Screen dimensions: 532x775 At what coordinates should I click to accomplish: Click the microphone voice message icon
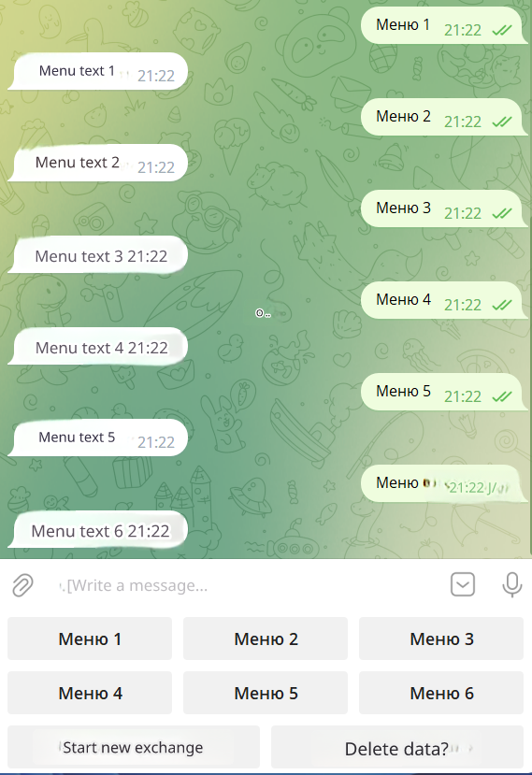pos(511,584)
